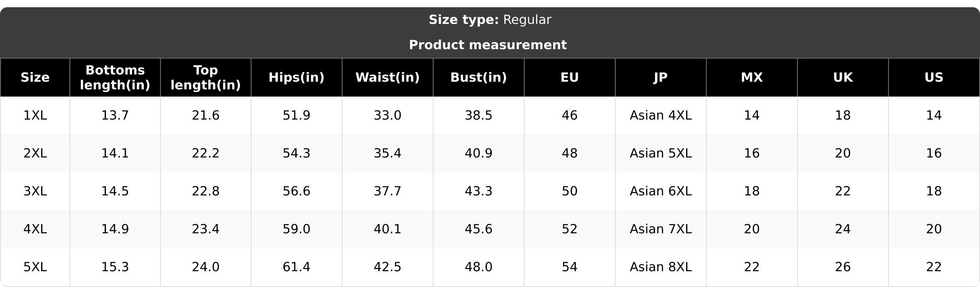This screenshot has height=287, width=980.
Task: Click the Size type: Regular label
Action: pos(490,20)
